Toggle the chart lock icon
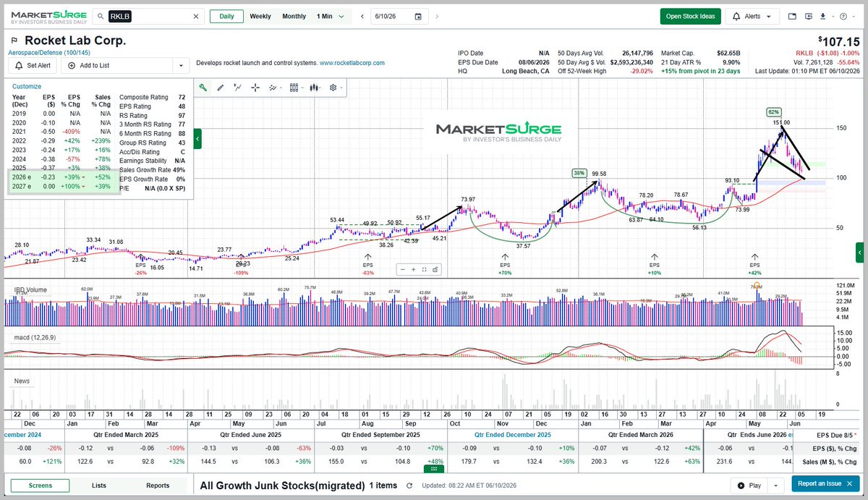Viewport: 868px width, 500px height. click(x=435, y=269)
